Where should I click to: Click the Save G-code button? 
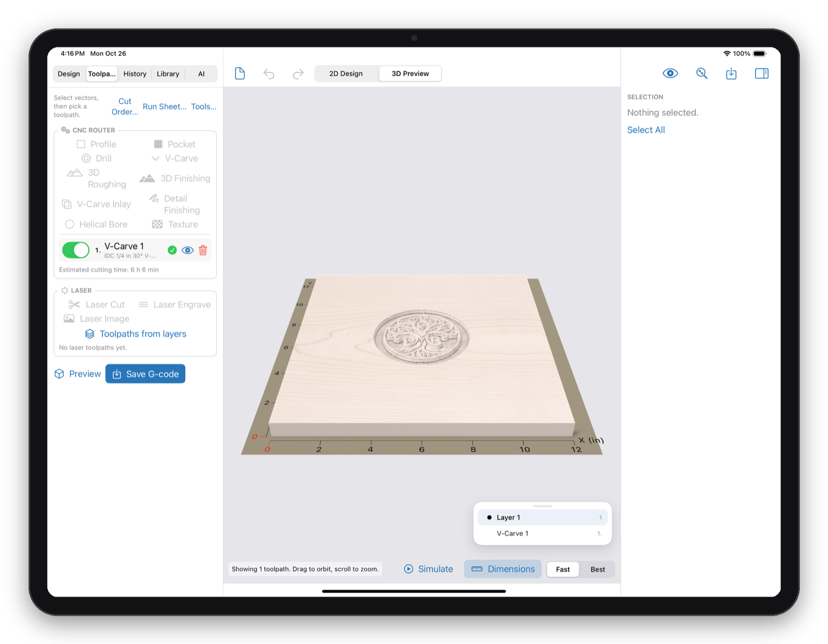tap(145, 374)
